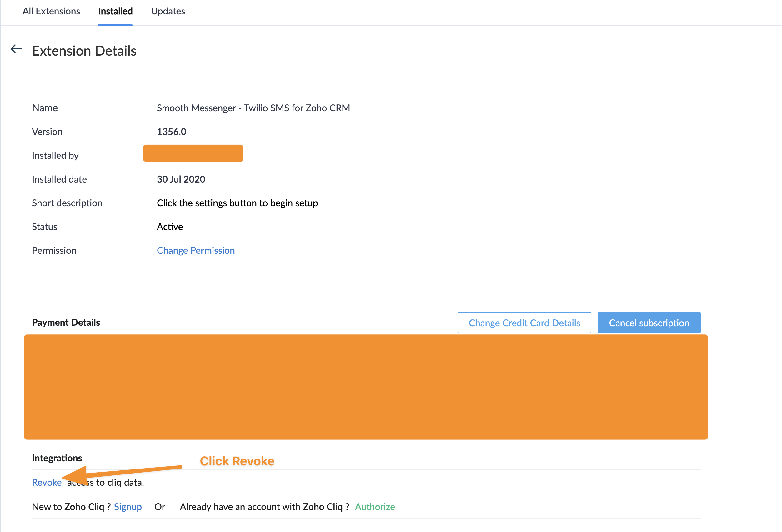Viewport: 782px width, 532px height.
Task: Select the extension name Smooth Messenger text
Action: tap(253, 108)
